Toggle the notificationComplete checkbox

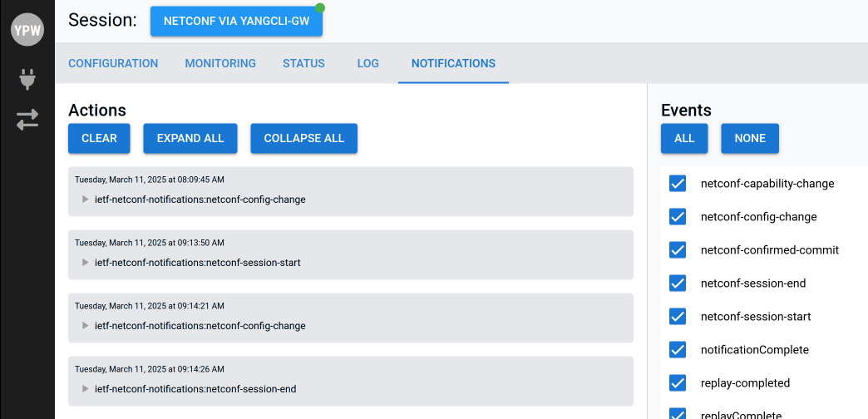678,350
